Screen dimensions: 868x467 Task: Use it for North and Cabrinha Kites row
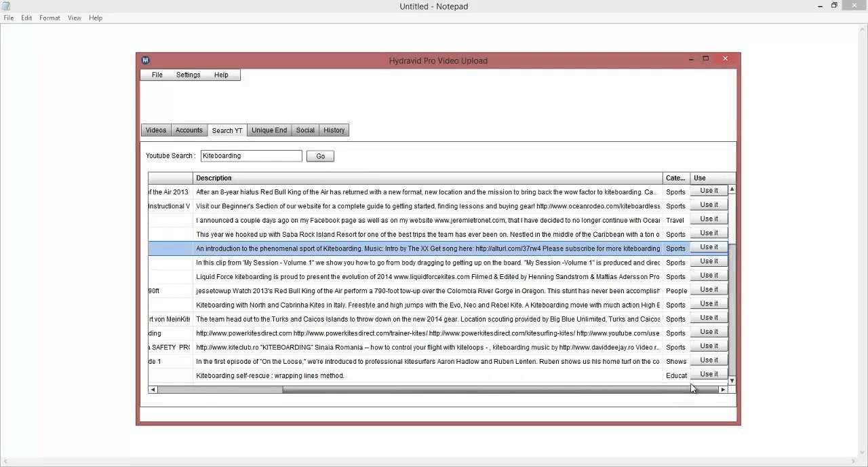coord(709,304)
